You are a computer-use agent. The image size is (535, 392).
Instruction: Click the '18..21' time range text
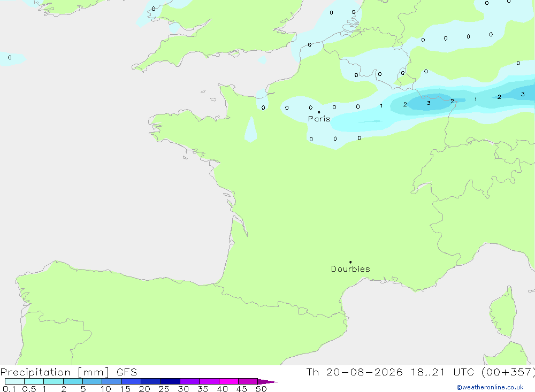(428, 372)
